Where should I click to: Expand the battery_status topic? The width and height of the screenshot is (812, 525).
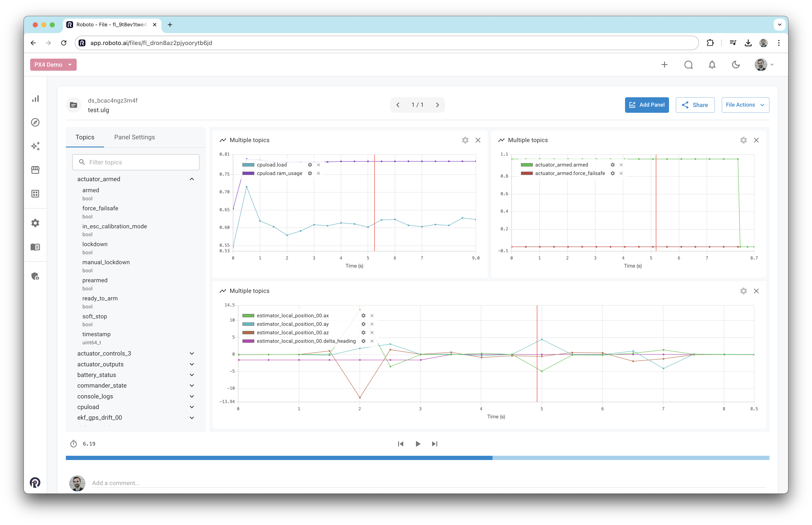click(192, 375)
